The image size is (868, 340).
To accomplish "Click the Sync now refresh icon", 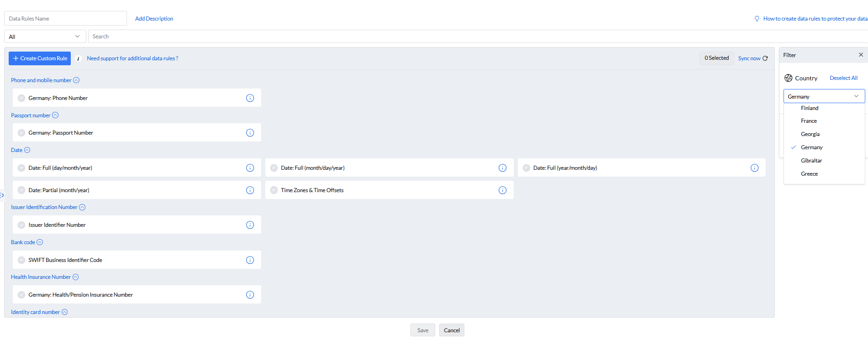I will coord(765,58).
